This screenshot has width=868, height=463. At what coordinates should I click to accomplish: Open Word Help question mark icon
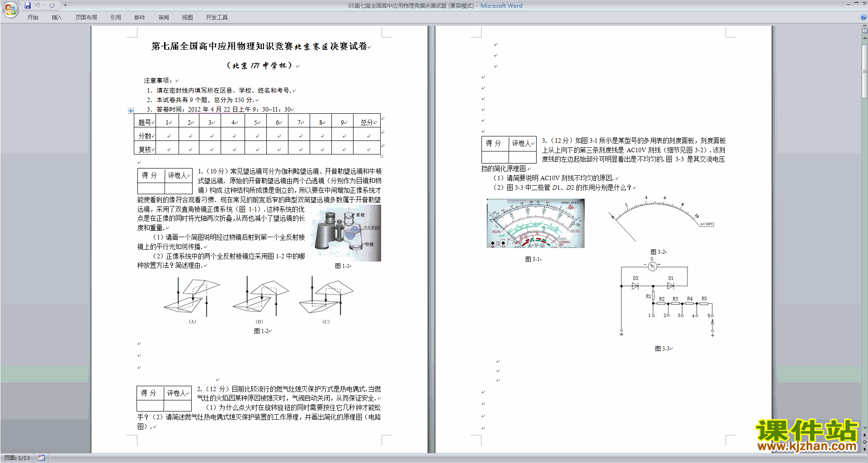coord(863,17)
